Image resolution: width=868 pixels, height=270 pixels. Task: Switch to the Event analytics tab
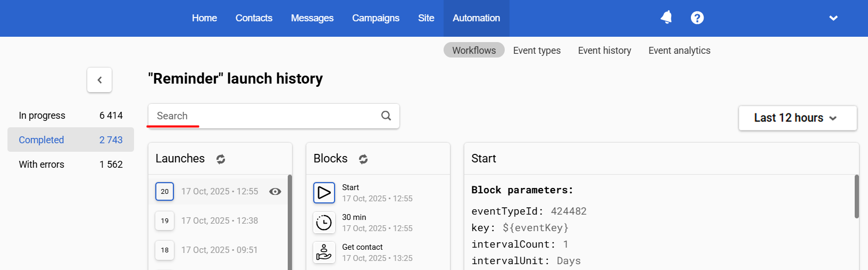click(x=679, y=50)
